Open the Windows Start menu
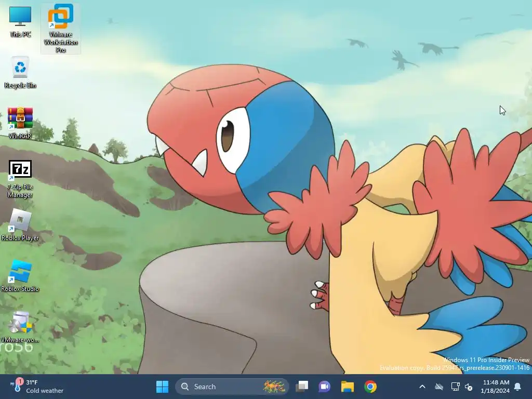 tap(162, 387)
